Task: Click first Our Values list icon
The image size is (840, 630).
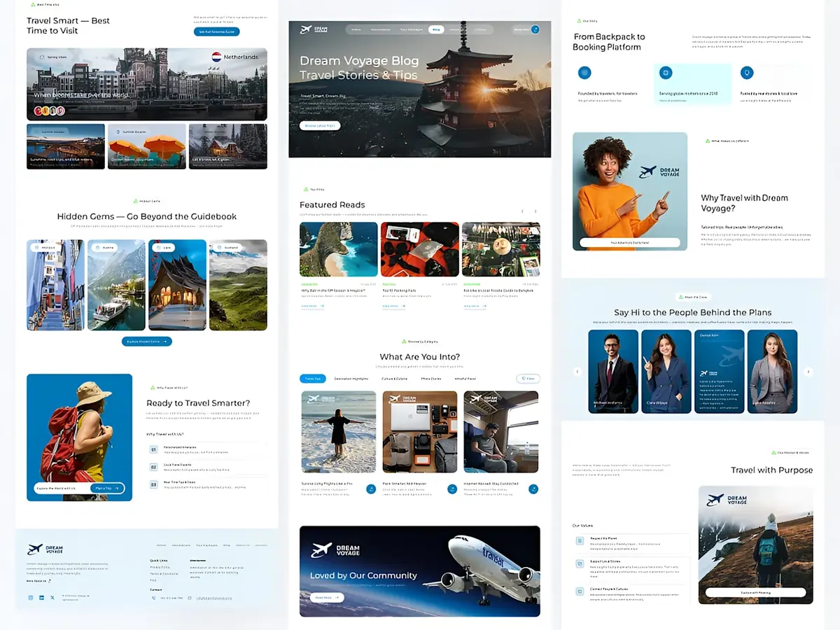Action: [580, 540]
